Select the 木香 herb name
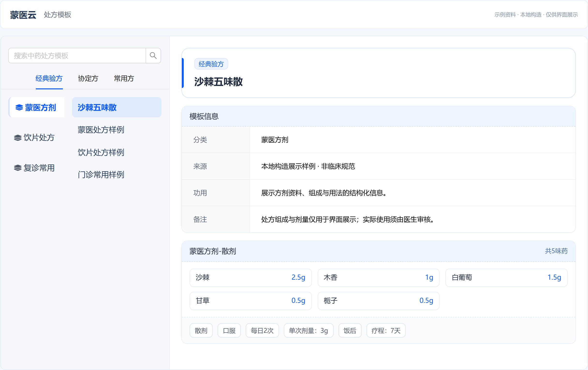Screen dimensions: 588x370 click(x=331, y=278)
